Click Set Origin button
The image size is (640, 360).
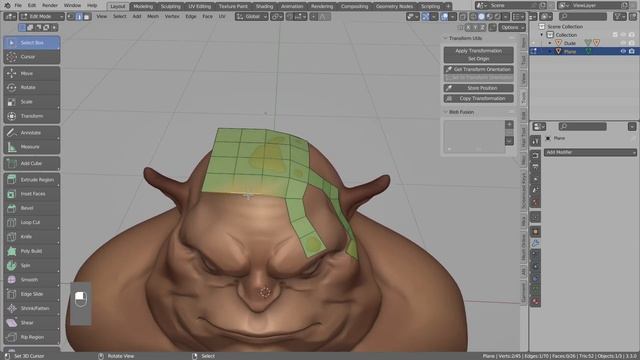coord(478,59)
